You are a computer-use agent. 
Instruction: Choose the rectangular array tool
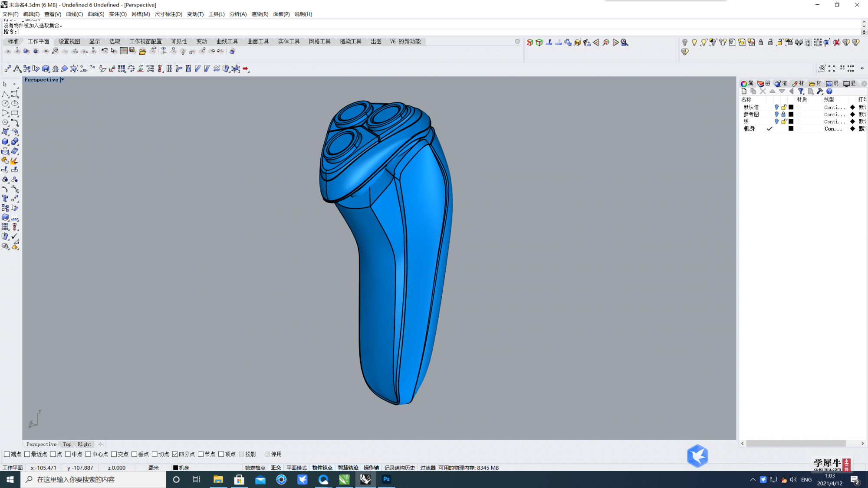pos(5,227)
